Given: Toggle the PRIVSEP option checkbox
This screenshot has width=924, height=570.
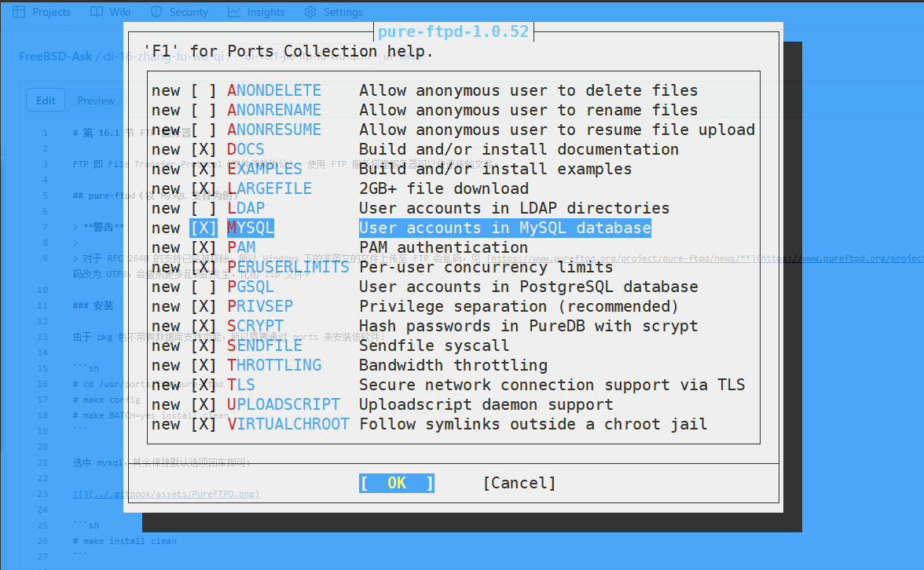Looking at the screenshot, I should click(x=203, y=306).
